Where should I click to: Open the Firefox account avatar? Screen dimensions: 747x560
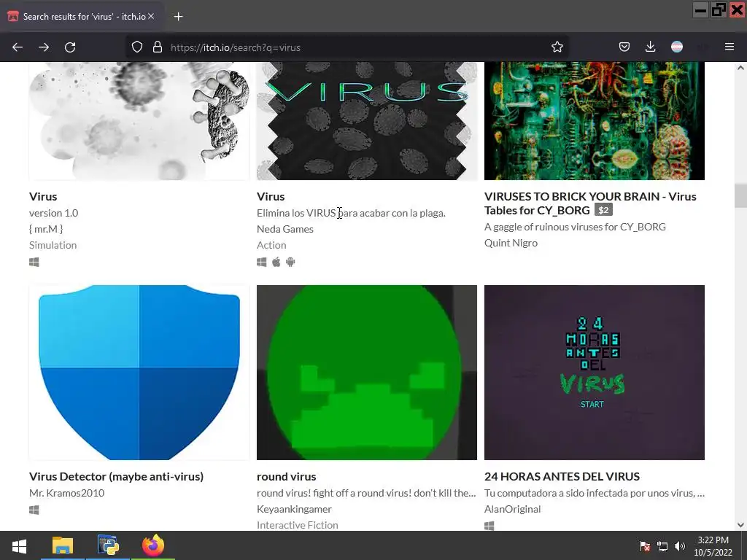point(676,47)
